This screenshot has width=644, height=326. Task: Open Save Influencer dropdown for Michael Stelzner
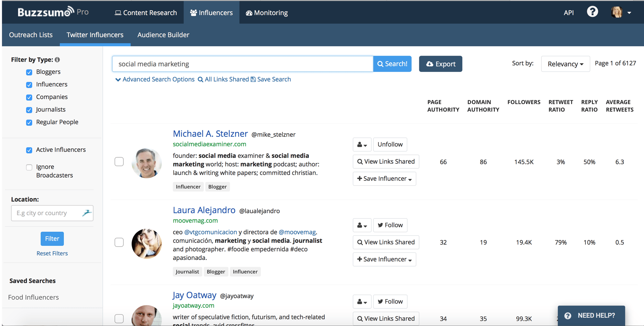(x=384, y=179)
